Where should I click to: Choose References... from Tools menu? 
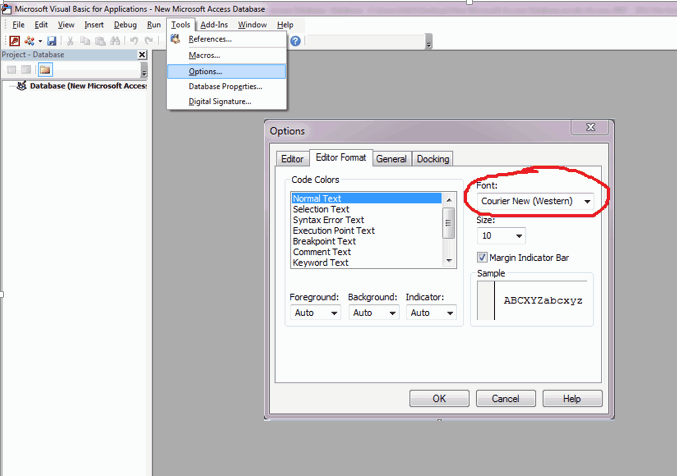click(226, 39)
